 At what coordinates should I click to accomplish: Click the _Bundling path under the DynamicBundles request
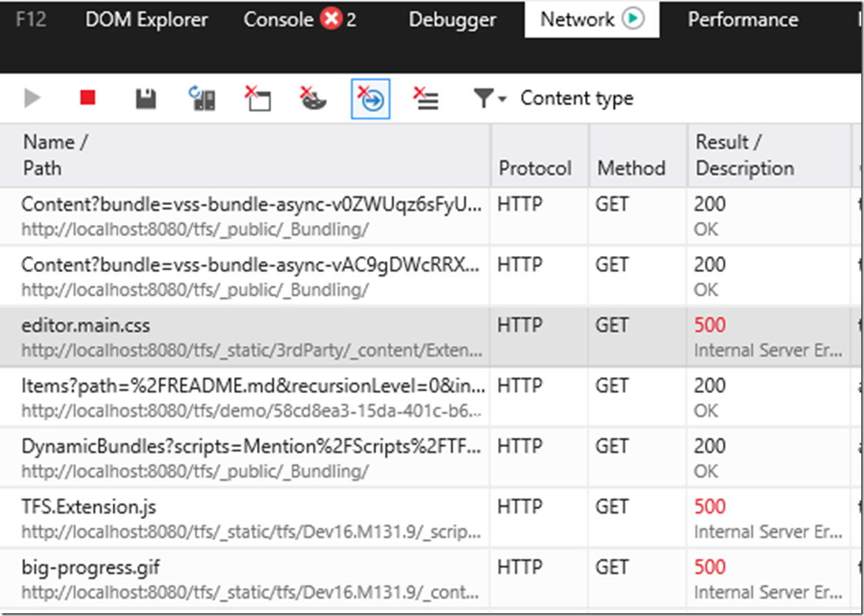195,471
